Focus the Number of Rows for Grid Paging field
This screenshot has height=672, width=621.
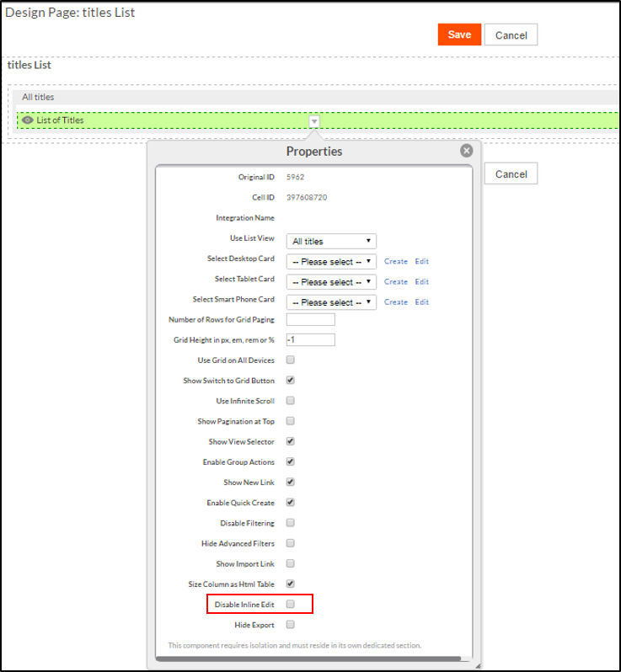click(310, 319)
